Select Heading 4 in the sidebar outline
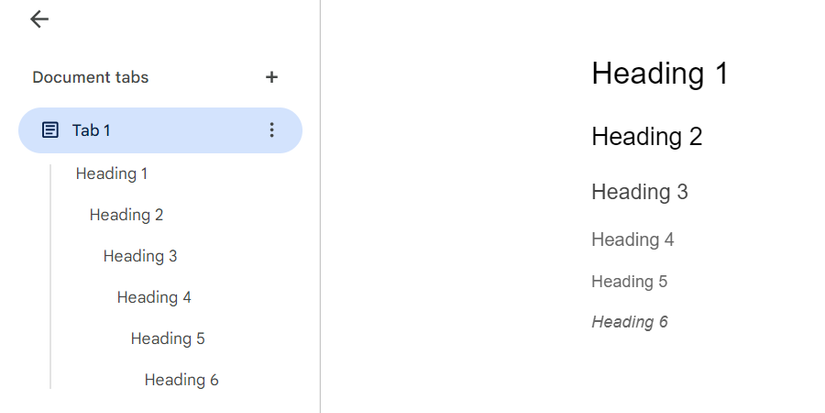The image size is (825, 413). click(x=154, y=297)
